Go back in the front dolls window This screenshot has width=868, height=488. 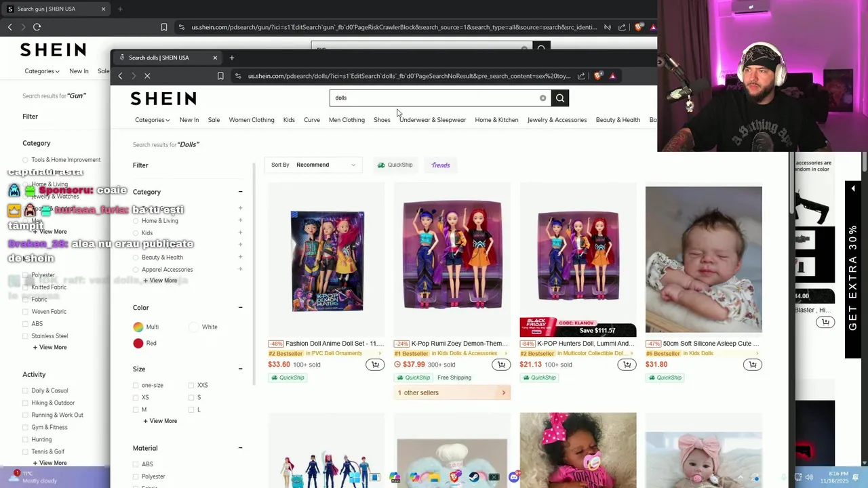tap(120, 76)
